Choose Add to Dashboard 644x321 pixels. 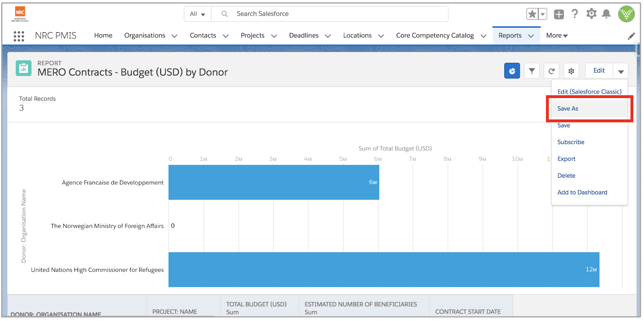589,192
